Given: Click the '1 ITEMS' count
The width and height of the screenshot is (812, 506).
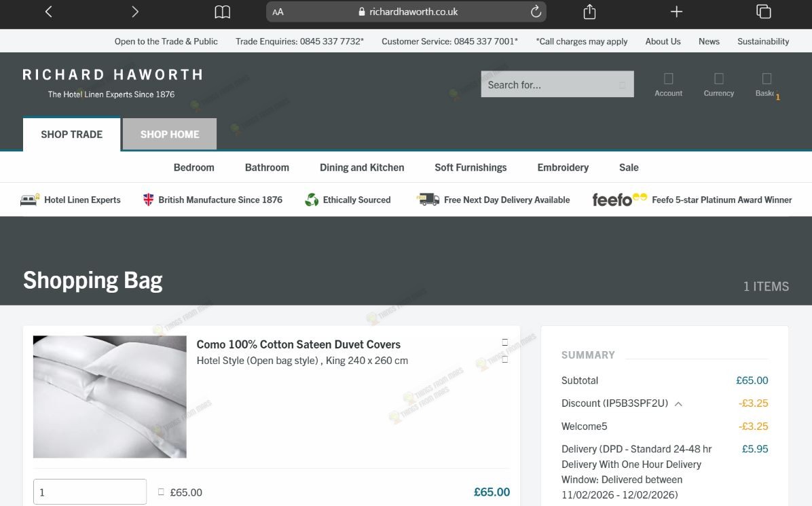Looking at the screenshot, I should click(x=766, y=287).
